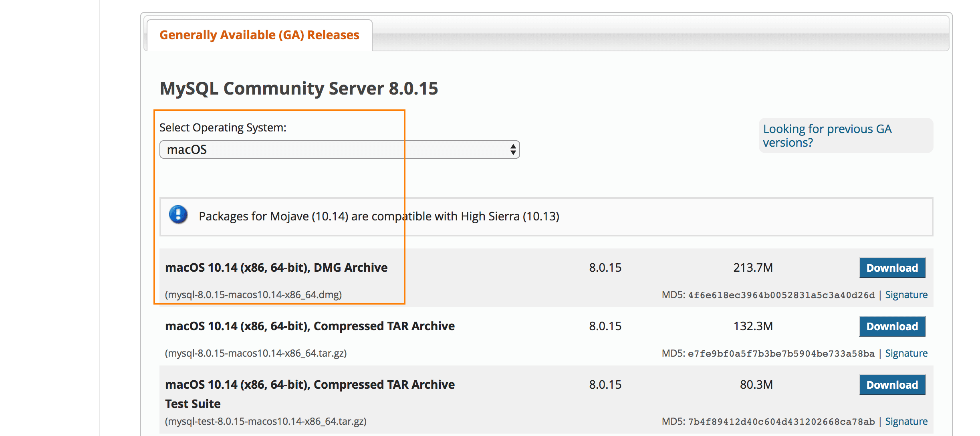Click the DMG Archive package title
The height and width of the screenshot is (436, 980).
(x=276, y=268)
